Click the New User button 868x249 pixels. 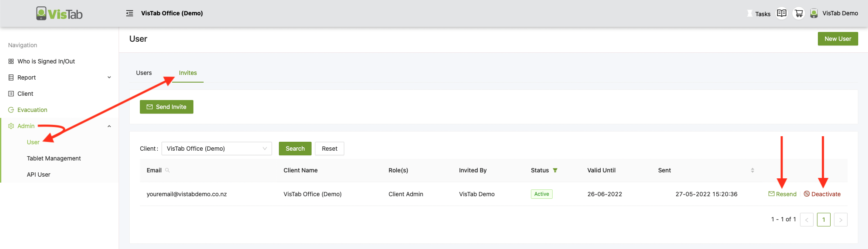click(837, 39)
